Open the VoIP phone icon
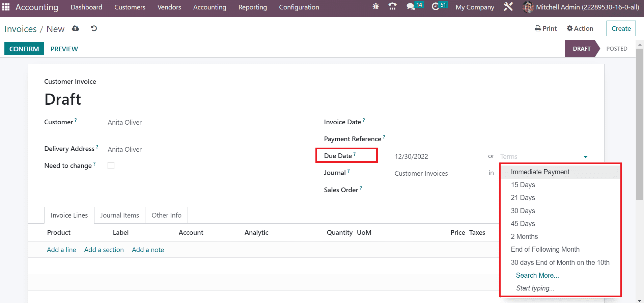This screenshot has width=644, height=303. pos(392,7)
